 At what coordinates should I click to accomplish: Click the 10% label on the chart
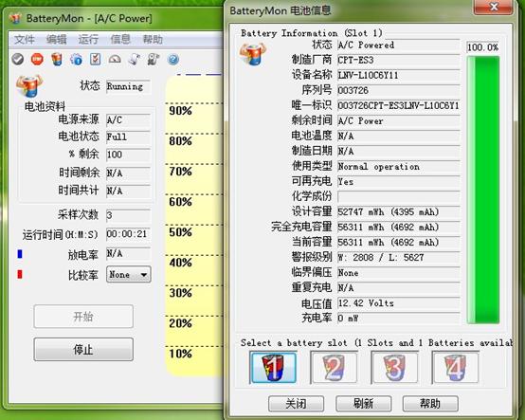[180, 354]
